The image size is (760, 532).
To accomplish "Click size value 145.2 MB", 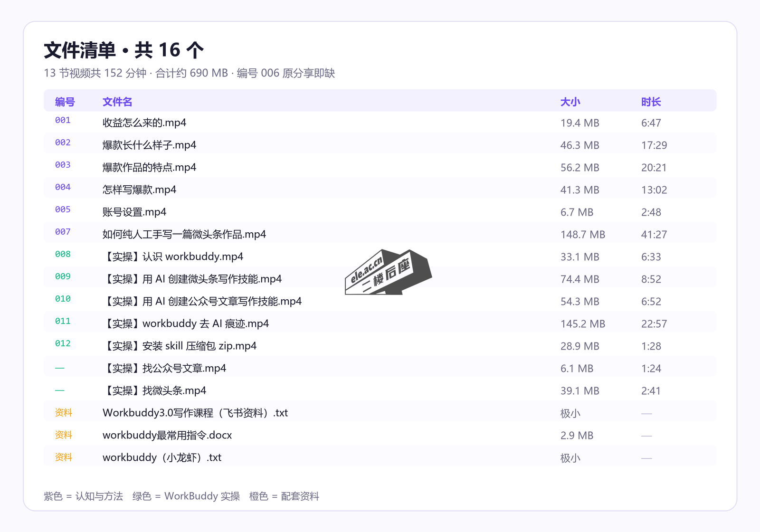I will [x=583, y=324].
